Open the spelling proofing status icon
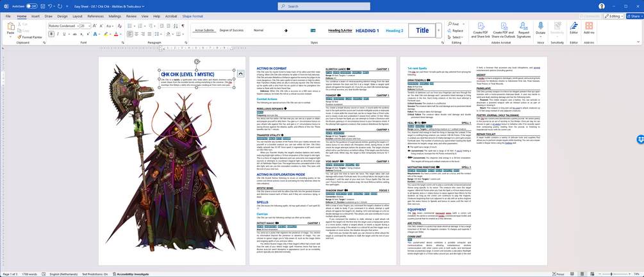The width and height of the screenshot is (644, 277). pos(44,274)
